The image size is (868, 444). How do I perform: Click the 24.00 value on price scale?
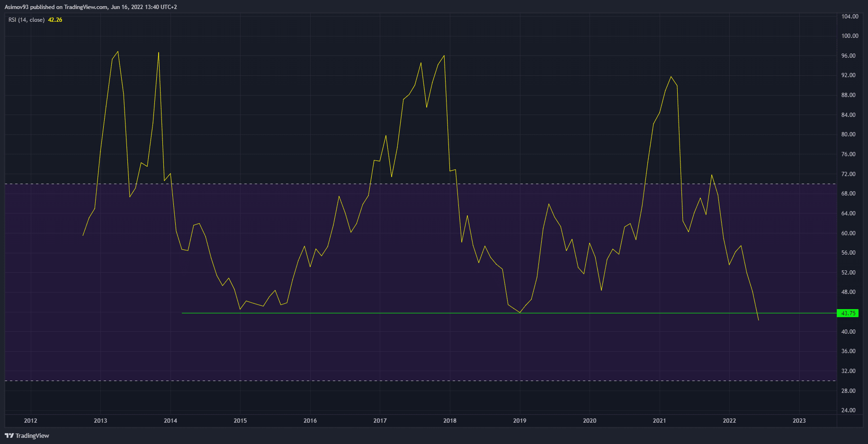point(848,410)
